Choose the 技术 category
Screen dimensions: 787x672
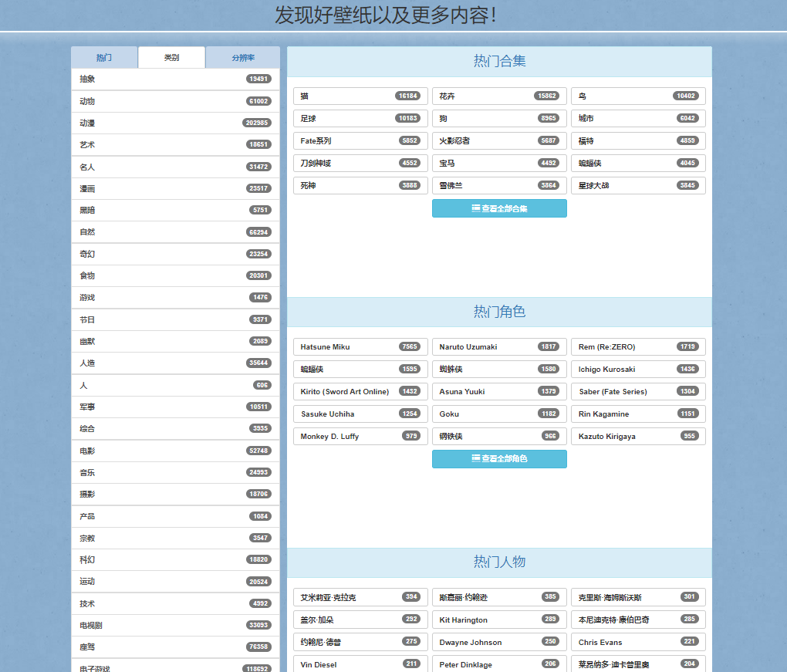[175, 604]
